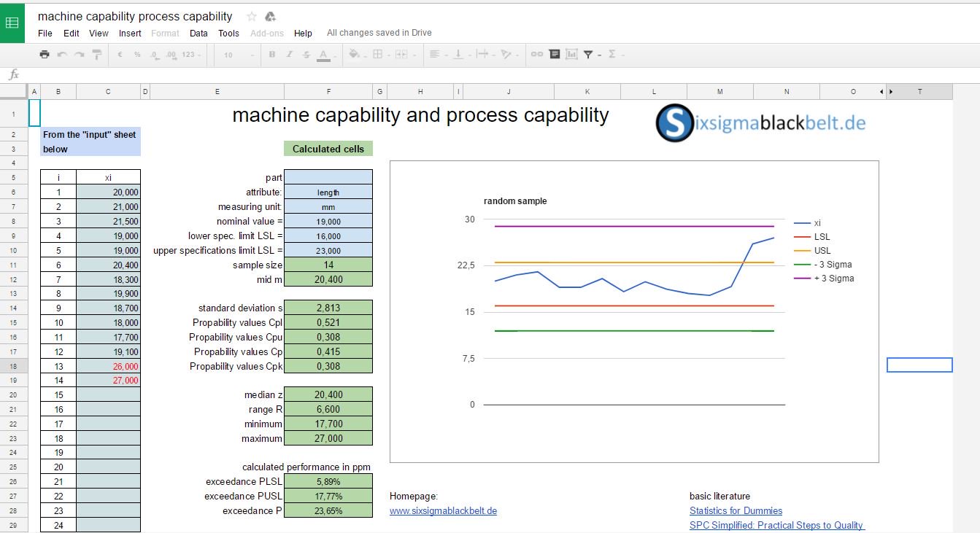
Task: Decrease decimal places icon
Action: (155, 55)
